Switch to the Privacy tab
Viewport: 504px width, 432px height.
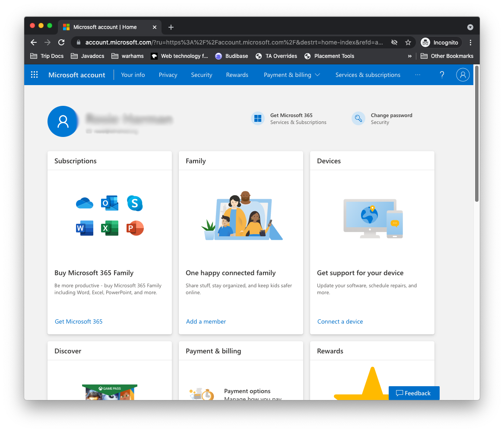[x=168, y=74]
